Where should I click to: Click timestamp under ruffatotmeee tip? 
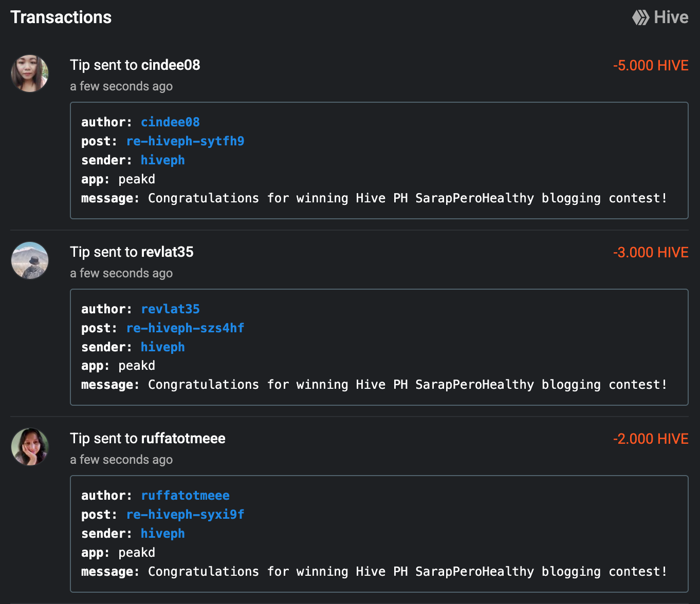coord(121,460)
